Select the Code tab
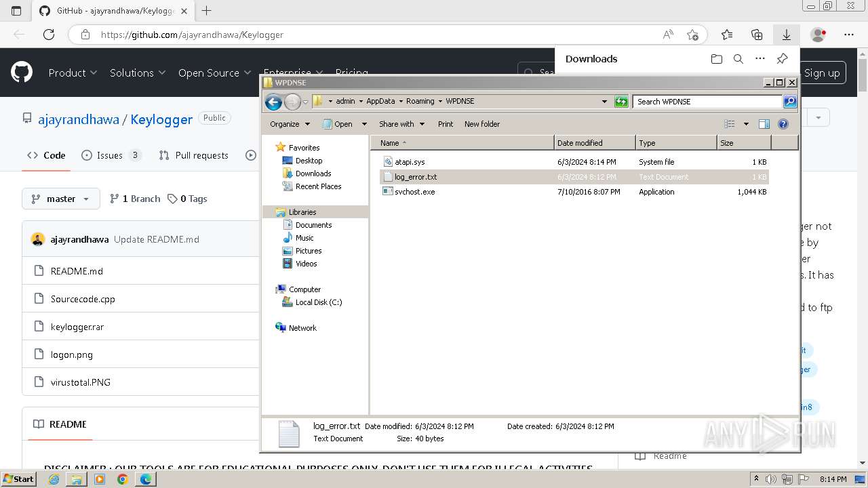The height and width of the screenshot is (488, 868). [46, 155]
